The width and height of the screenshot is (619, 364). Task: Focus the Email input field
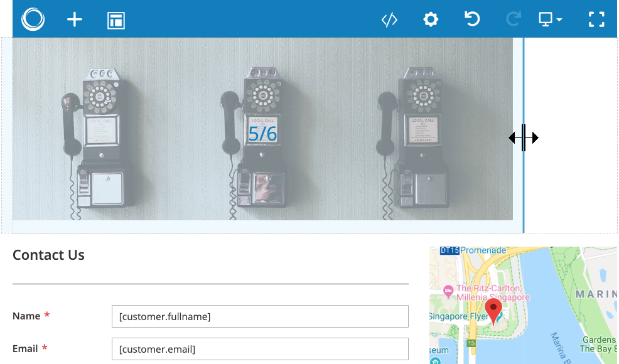[259, 349]
